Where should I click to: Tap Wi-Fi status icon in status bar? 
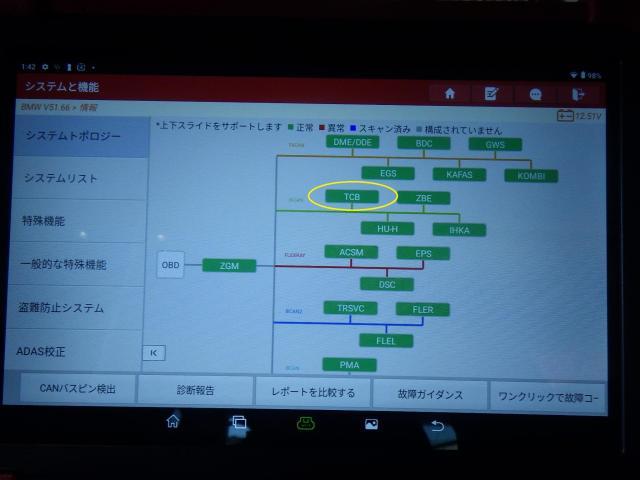[573, 75]
